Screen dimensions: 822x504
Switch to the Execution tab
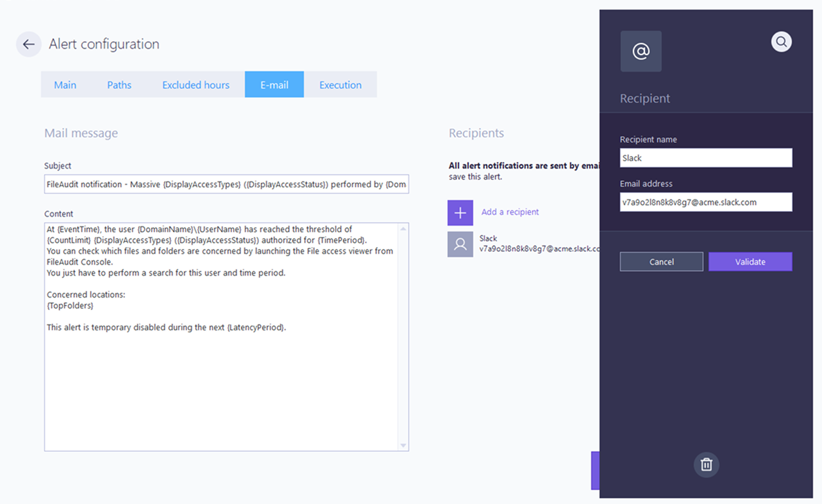tap(340, 85)
